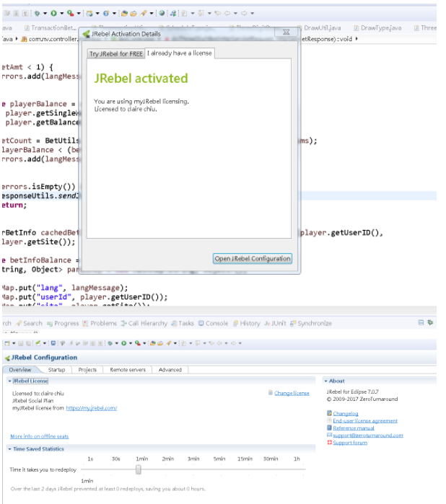Viewport: 446px width, 504px height.
Task: Switch to the Console view tab
Action: point(213,323)
